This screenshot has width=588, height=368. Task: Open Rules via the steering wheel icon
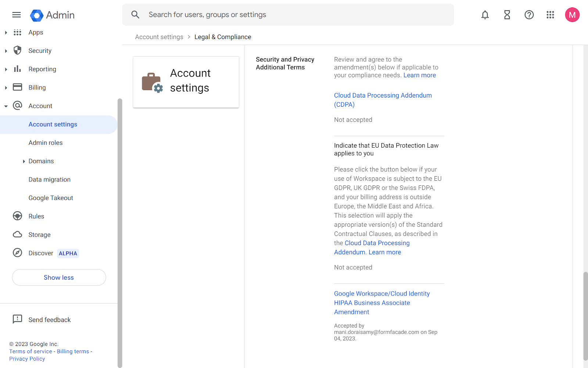point(17,216)
